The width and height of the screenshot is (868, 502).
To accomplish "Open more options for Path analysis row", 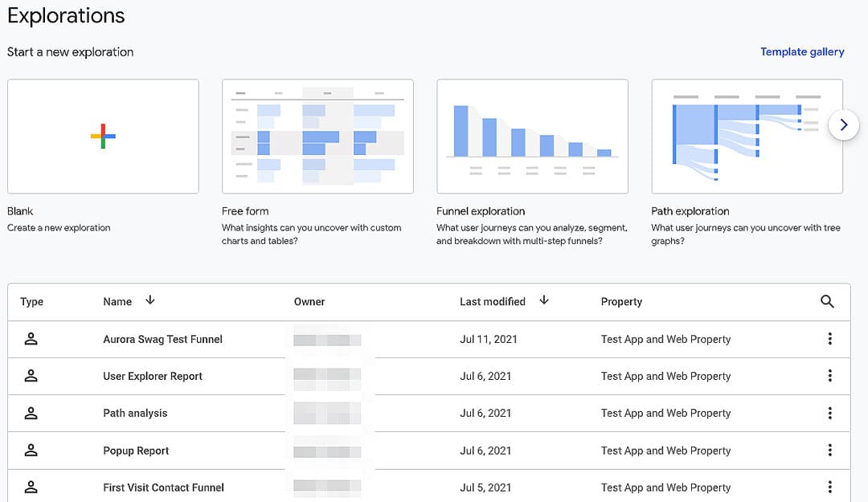I will pyautogui.click(x=829, y=413).
